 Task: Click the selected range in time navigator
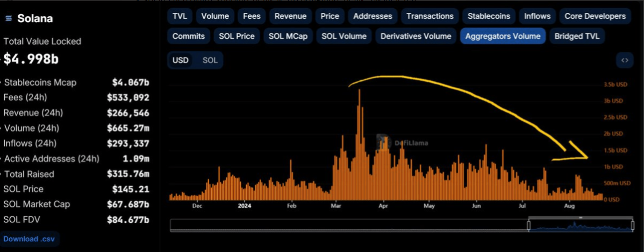click(581, 225)
